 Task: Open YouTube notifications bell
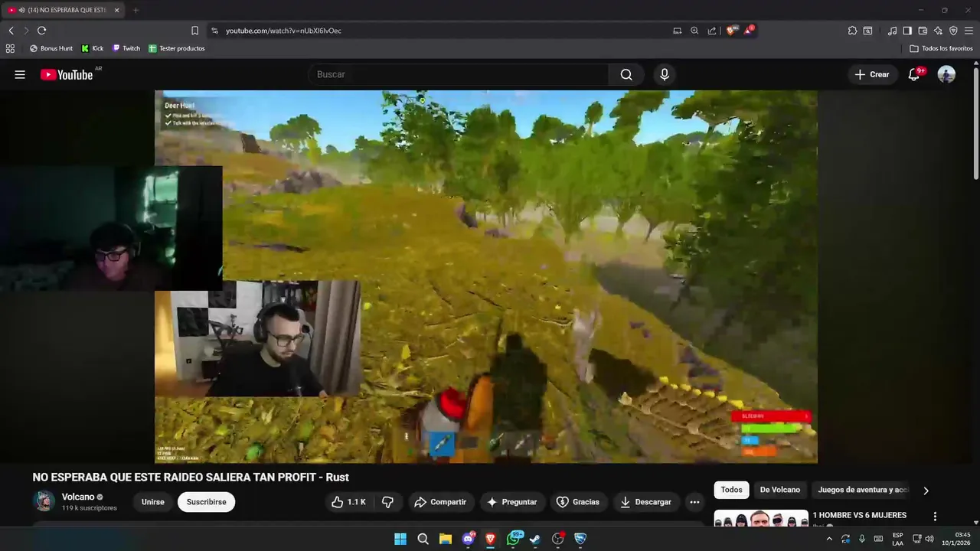(x=914, y=74)
